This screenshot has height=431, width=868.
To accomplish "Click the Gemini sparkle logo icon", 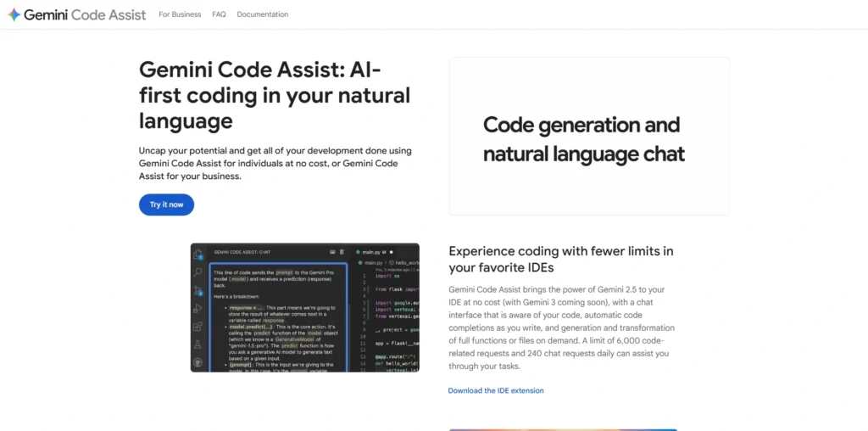I will pos(14,14).
